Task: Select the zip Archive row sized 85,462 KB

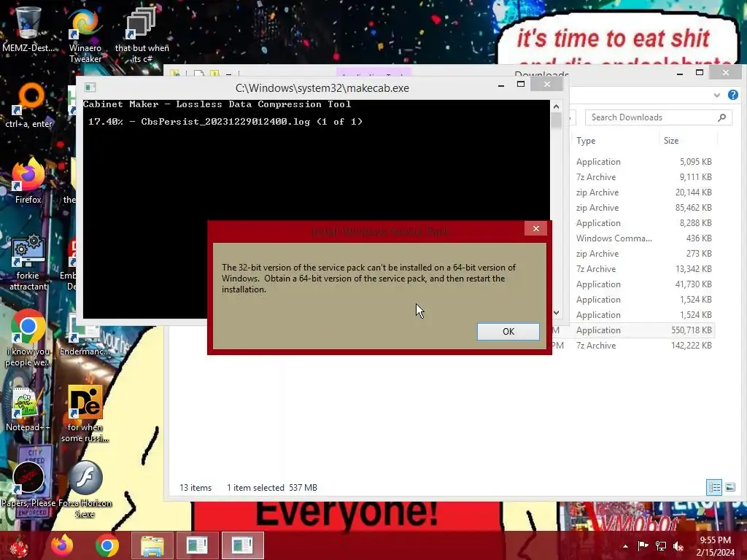Action: (x=644, y=208)
